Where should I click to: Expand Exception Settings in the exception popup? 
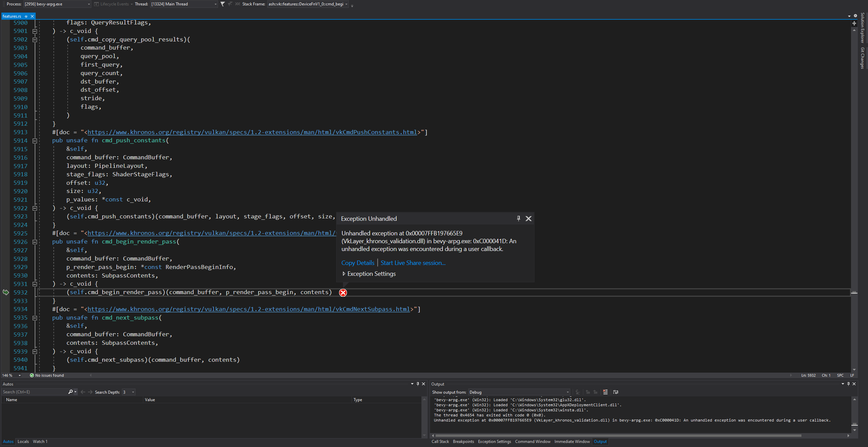click(344, 273)
